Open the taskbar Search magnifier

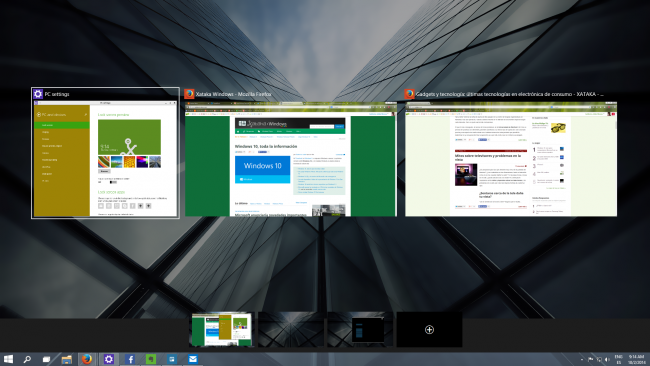click(27, 359)
